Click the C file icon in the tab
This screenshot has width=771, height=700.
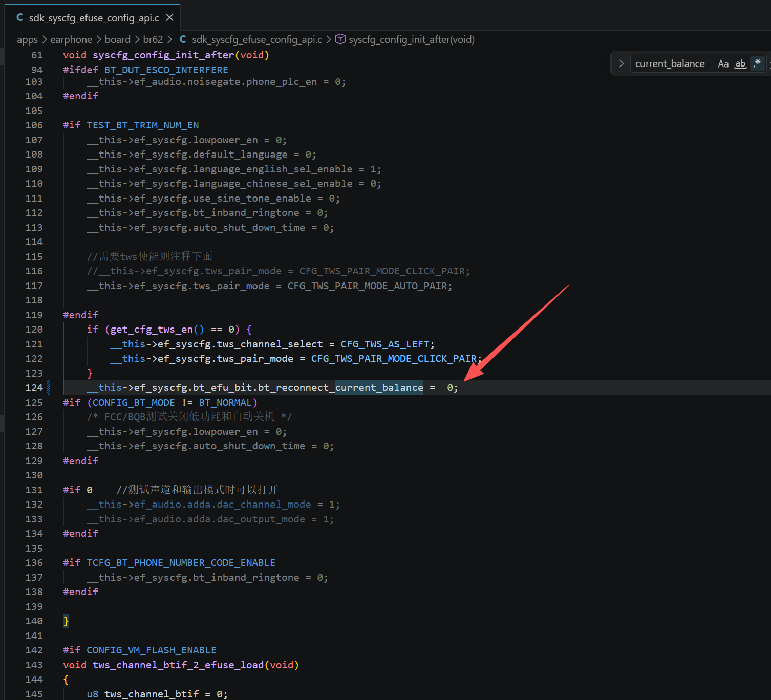(20, 17)
